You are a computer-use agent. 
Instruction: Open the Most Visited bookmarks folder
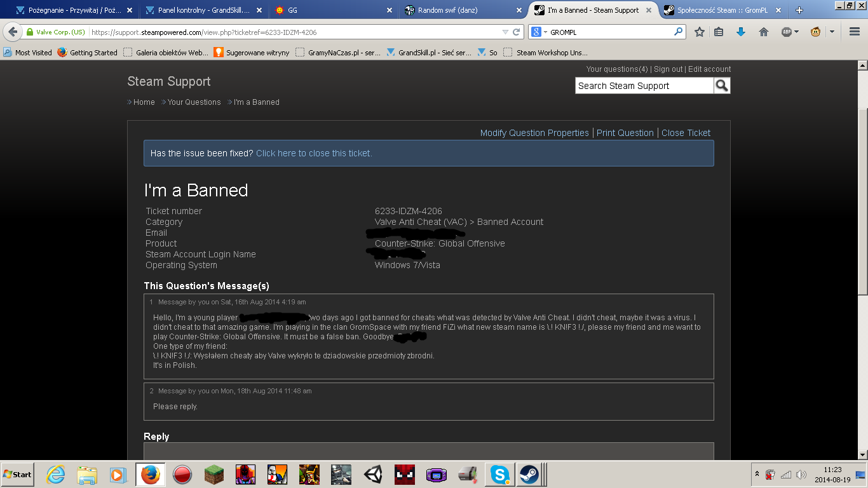(x=27, y=53)
